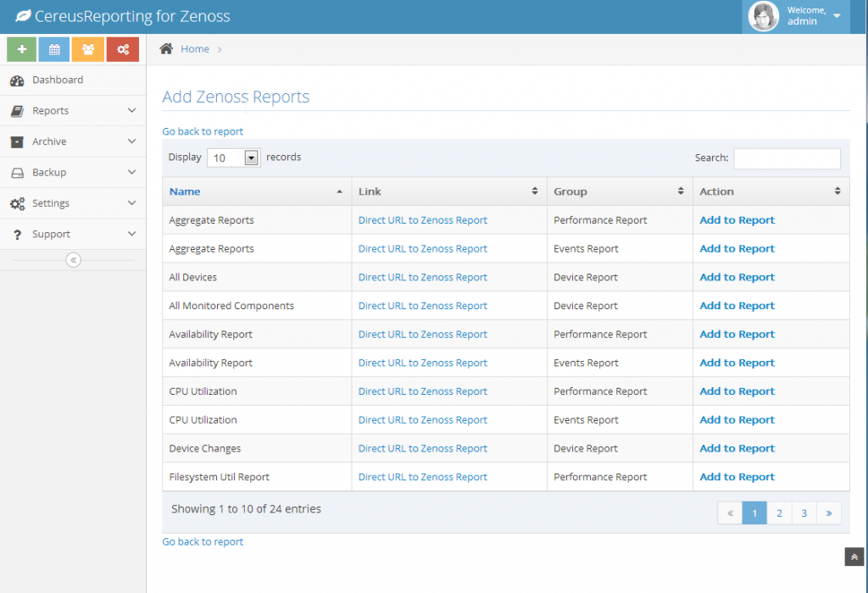
Task: Sort table by Group column
Action: point(620,191)
